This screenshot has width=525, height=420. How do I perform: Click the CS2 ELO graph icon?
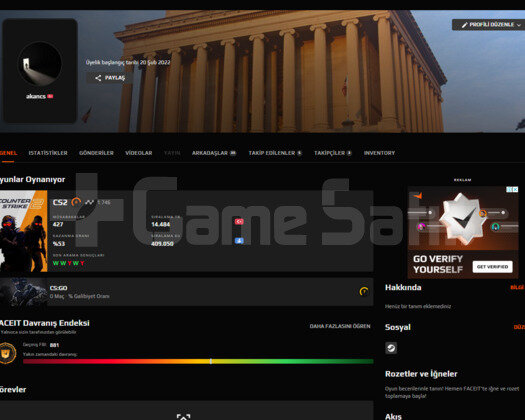click(89, 202)
